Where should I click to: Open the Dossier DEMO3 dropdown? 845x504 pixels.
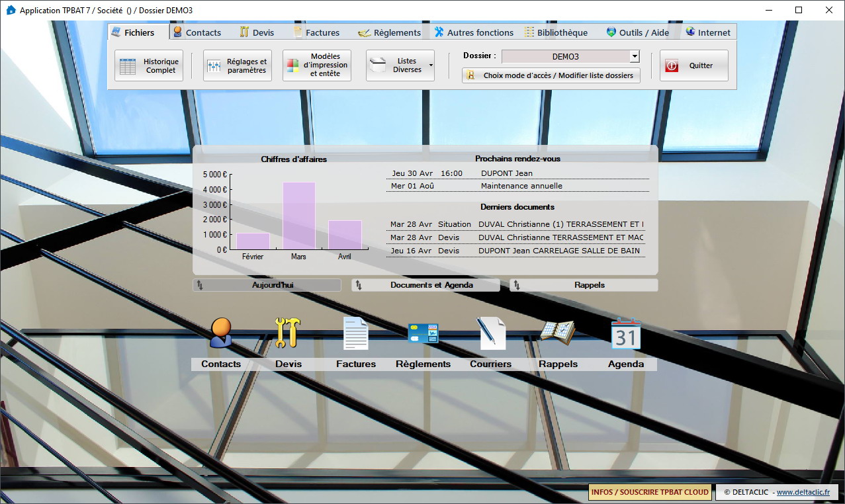coord(635,57)
